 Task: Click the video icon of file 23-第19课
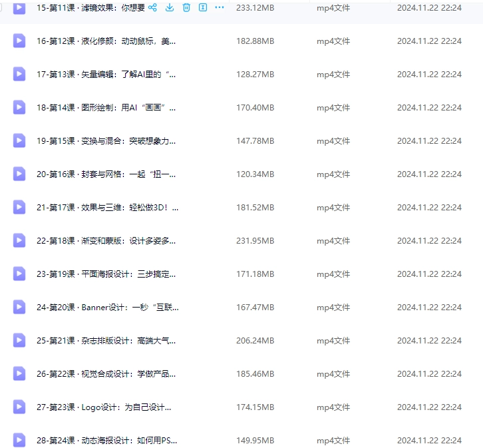pyautogui.click(x=19, y=274)
